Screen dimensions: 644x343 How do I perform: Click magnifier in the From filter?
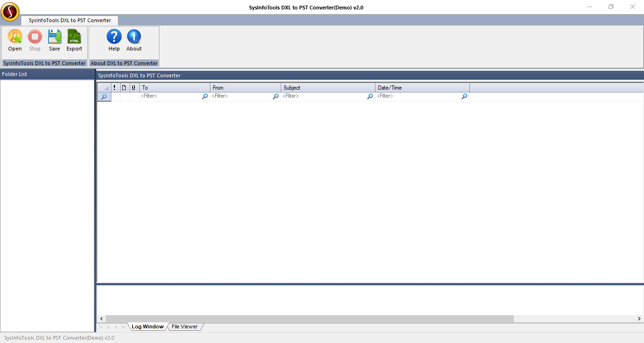pos(276,96)
